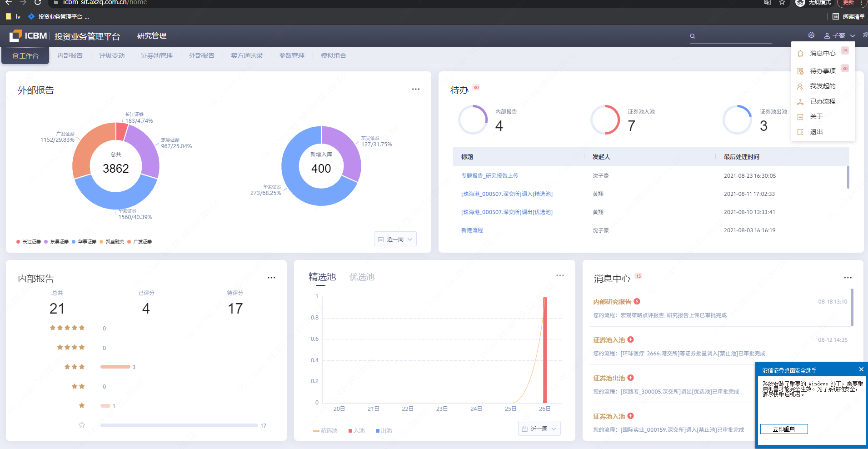
Task: Toggle 东吴证券 legend in pie chart
Action: click(x=56, y=242)
